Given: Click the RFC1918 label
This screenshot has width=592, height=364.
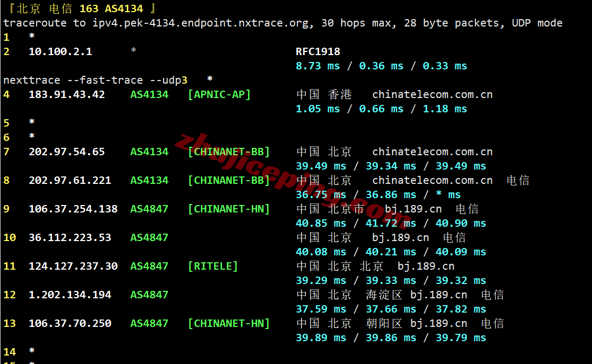Looking at the screenshot, I should 318,52.
